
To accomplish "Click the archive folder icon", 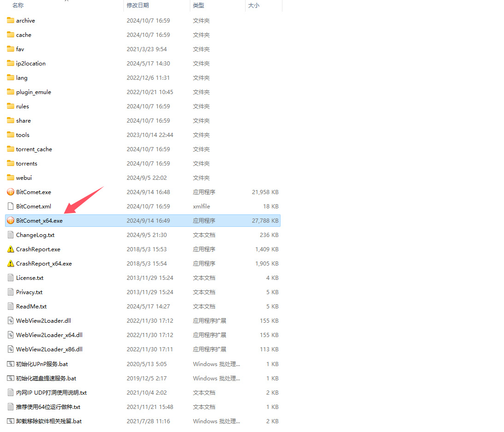I will [11, 21].
